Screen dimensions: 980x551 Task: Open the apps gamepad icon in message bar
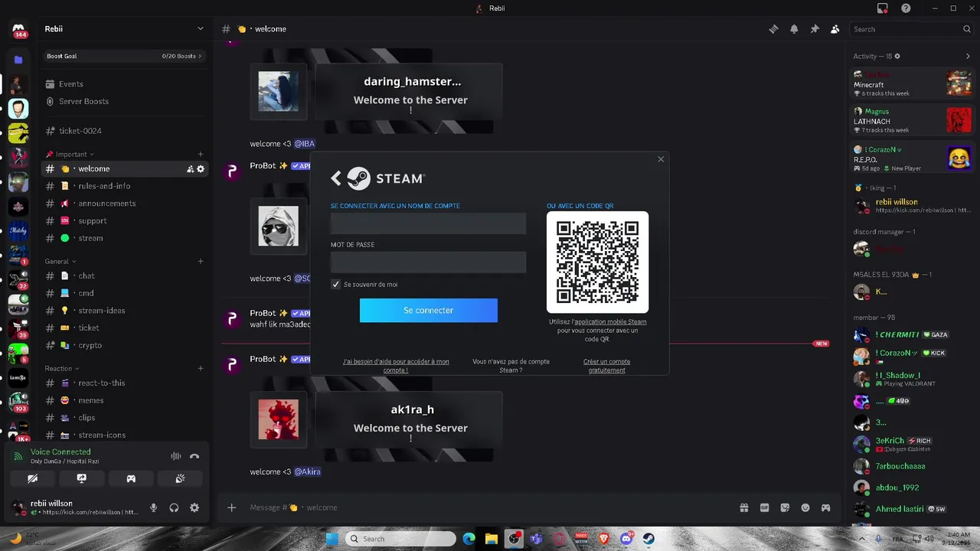[x=825, y=507]
